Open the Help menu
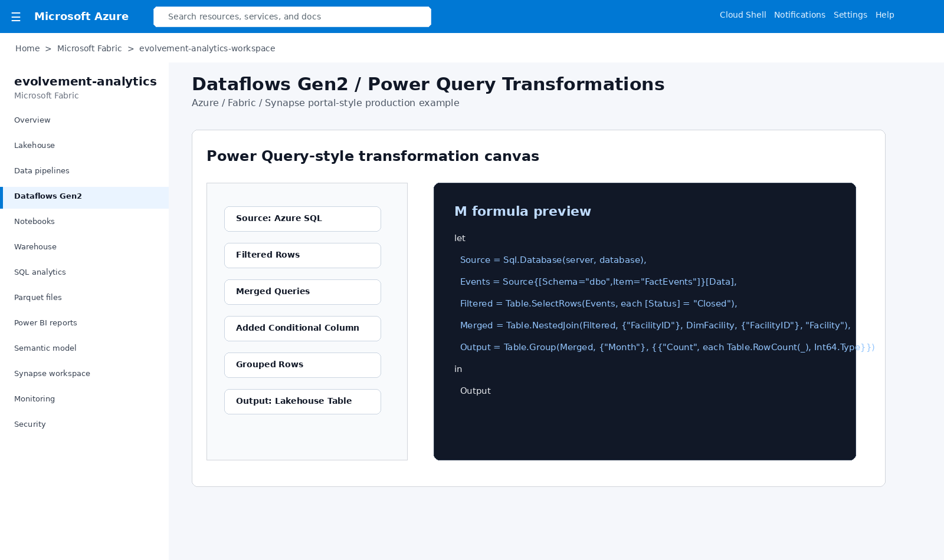Viewport: 944px width, 560px height. coord(884,15)
